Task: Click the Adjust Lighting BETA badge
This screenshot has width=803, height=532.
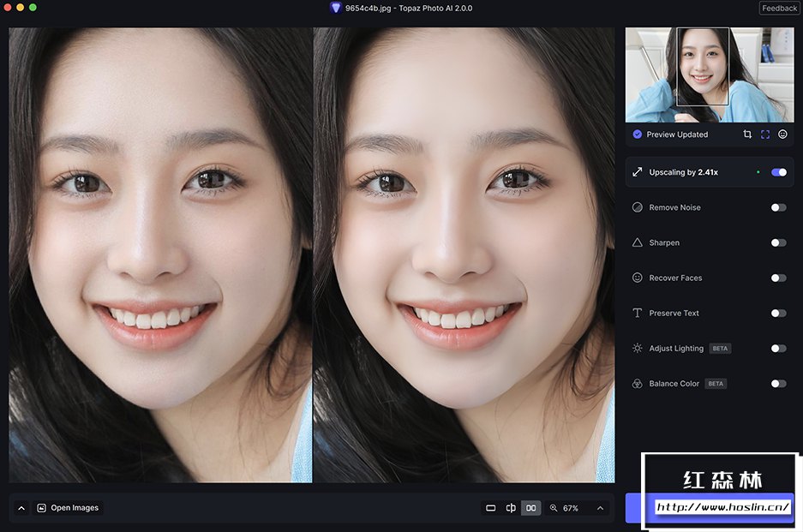Action: point(720,348)
